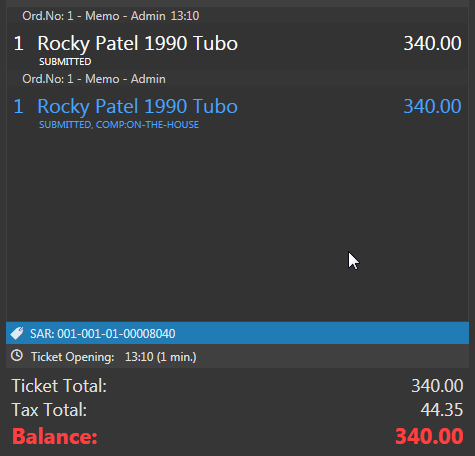
Task: Click the Tax Total label
Action: [49, 410]
